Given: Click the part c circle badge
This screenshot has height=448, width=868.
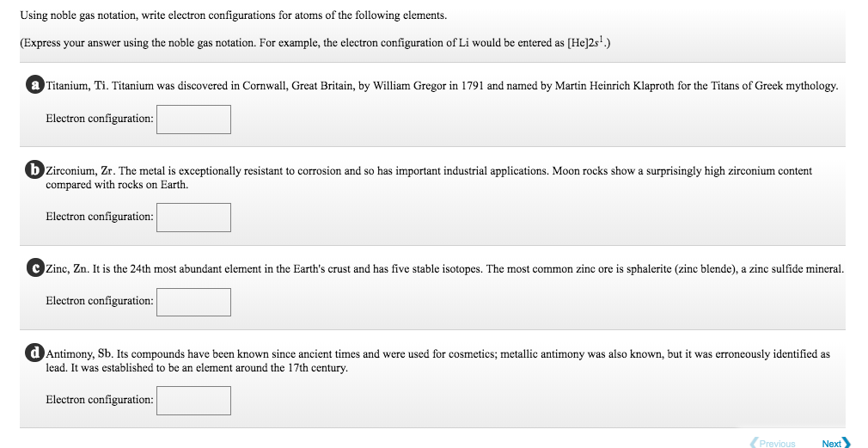Looking at the screenshot, I should 34,268.
